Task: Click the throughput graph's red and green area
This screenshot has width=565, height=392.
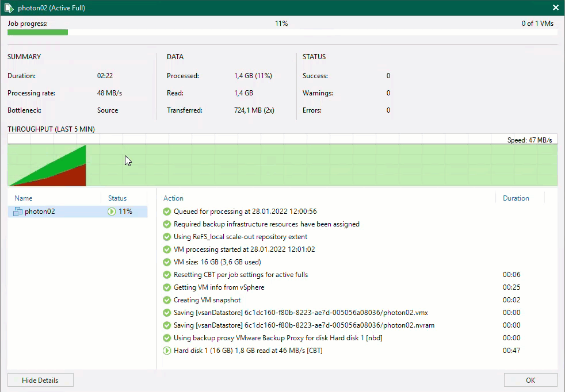Action: pyautogui.click(x=47, y=166)
